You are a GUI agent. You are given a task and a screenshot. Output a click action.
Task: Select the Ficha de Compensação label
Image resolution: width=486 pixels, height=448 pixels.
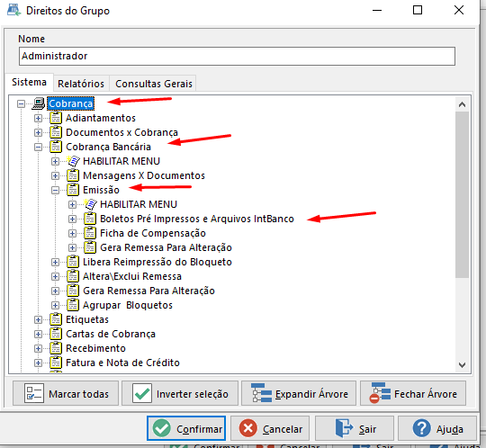point(153,233)
